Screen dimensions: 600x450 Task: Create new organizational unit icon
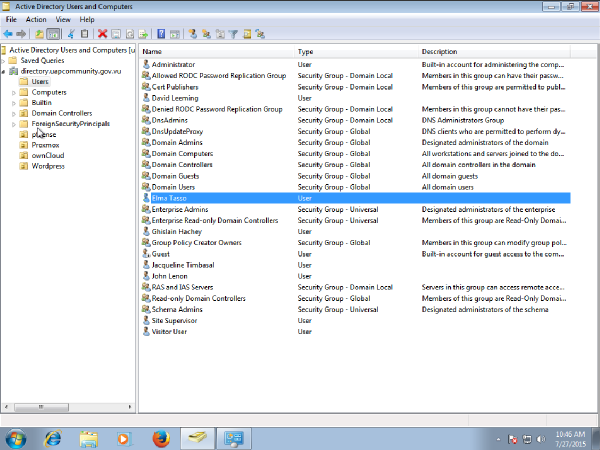pos(220,34)
